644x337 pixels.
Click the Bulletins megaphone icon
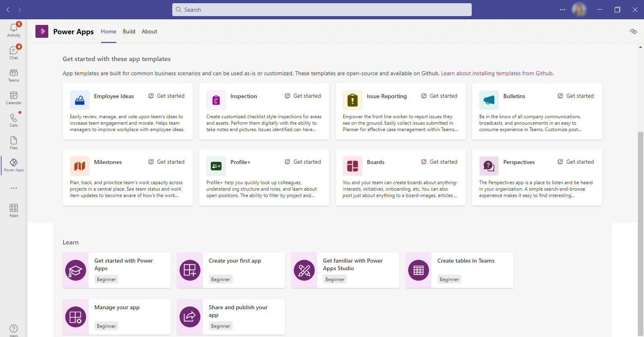(489, 100)
